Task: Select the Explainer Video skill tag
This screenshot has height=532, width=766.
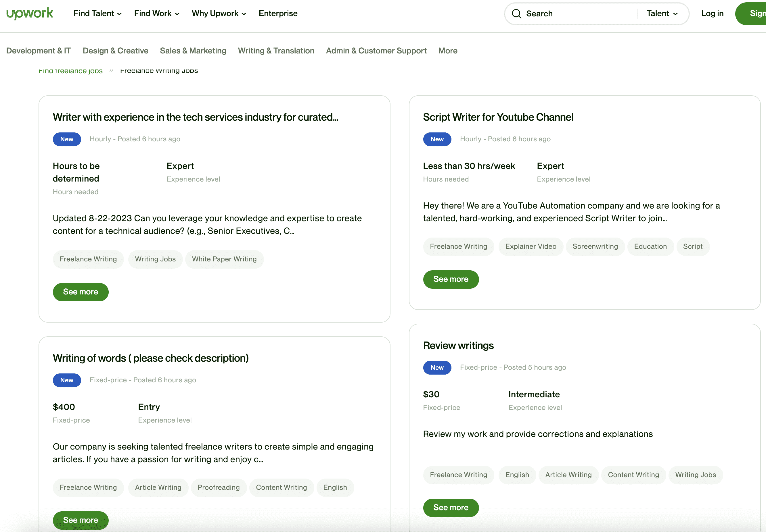Action: pyautogui.click(x=531, y=246)
